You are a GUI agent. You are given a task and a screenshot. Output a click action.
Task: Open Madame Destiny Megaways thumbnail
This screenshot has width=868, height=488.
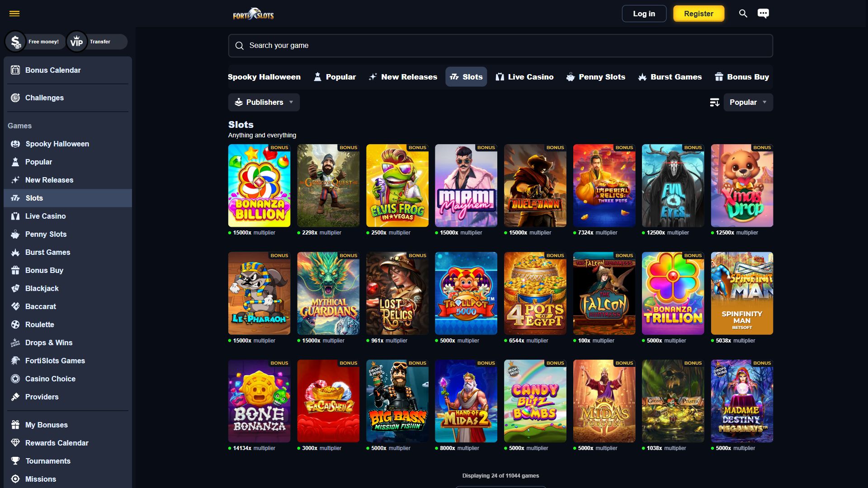742,401
